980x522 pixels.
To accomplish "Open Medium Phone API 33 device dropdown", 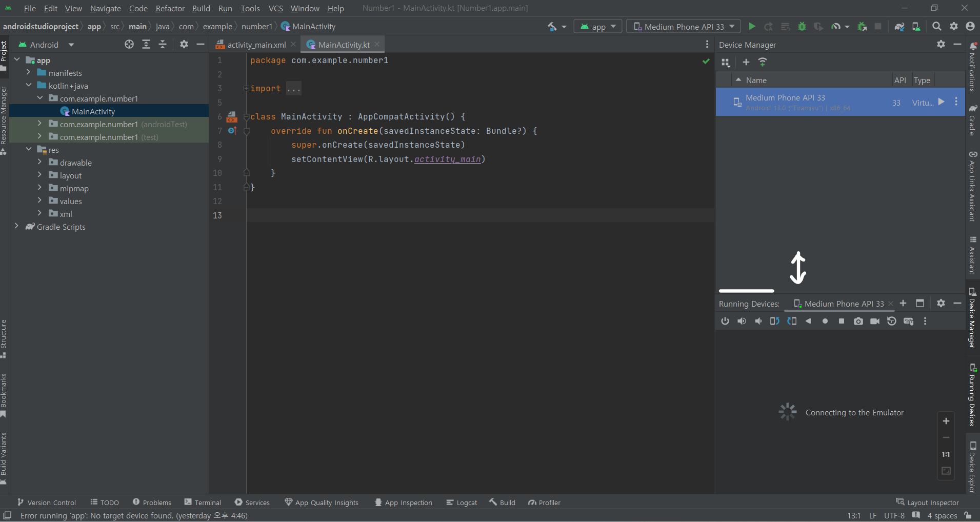I will 684,27.
